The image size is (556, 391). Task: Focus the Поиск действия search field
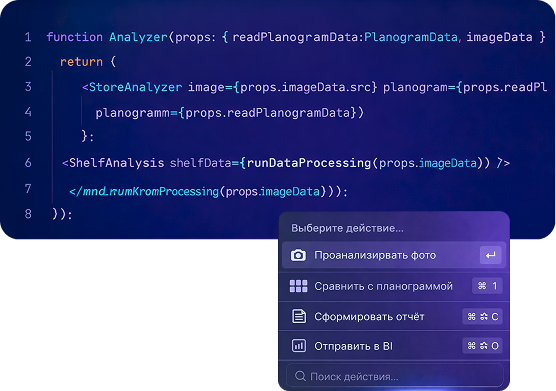coord(395,376)
